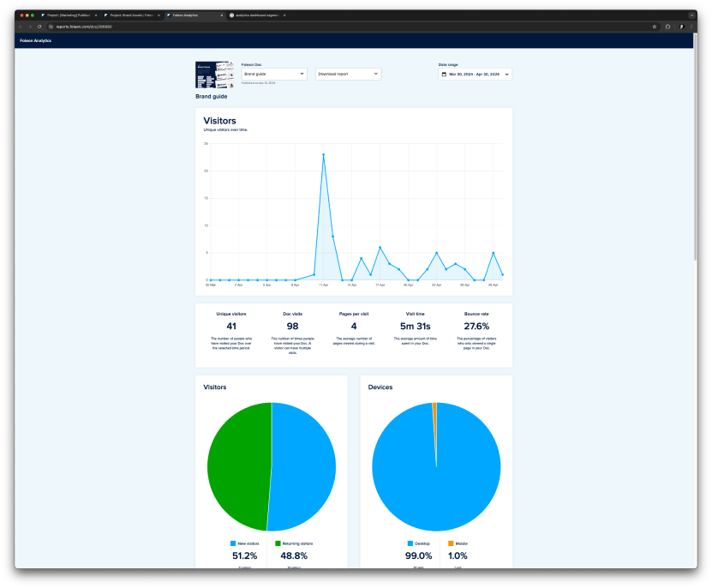Screen dimensions: 712x588
Task: Click the orange Mobile legend swatch
Action: click(448, 543)
